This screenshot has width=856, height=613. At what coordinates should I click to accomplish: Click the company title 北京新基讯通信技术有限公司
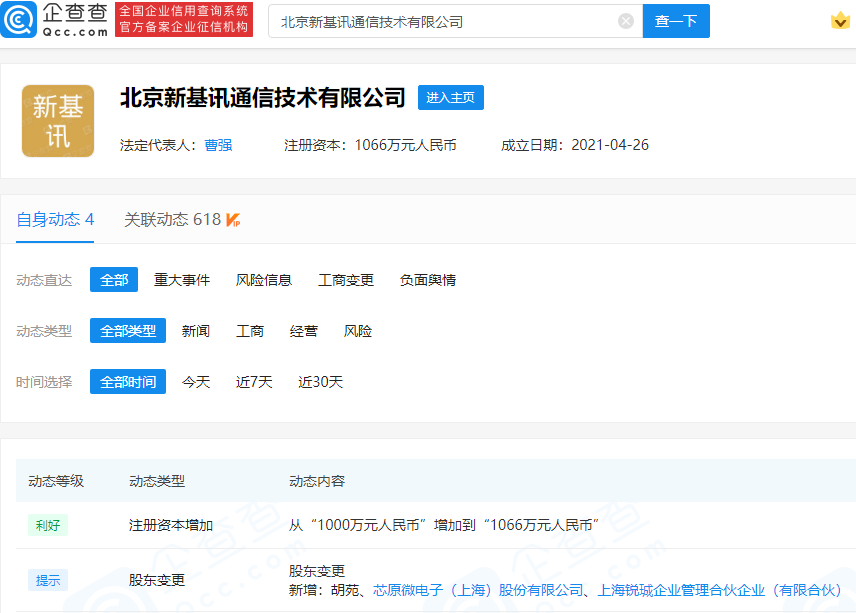click(263, 98)
